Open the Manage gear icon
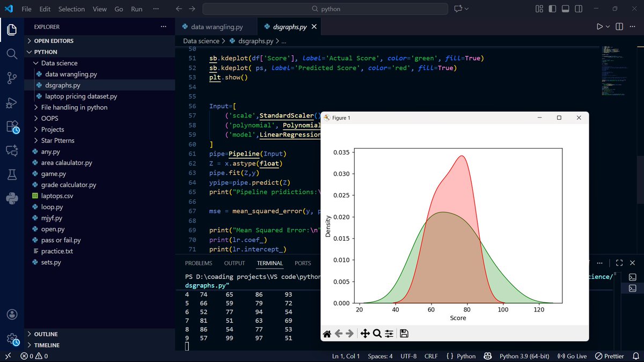 [x=12, y=339]
